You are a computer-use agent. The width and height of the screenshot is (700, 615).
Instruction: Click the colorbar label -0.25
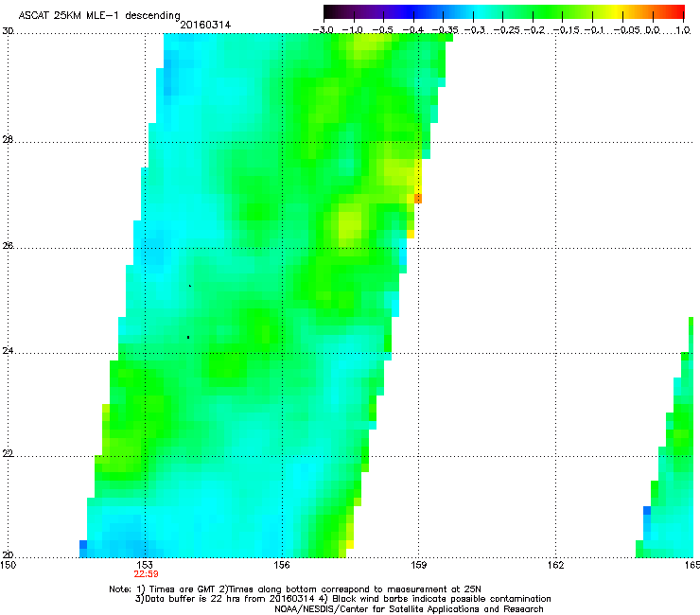tap(507, 30)
